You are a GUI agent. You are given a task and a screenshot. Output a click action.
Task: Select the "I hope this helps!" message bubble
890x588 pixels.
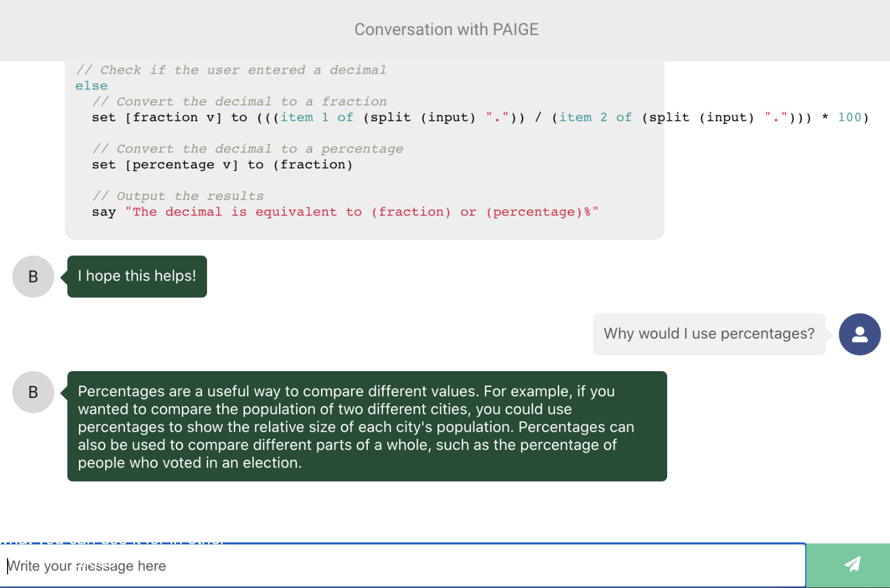(x=137, y=276)
